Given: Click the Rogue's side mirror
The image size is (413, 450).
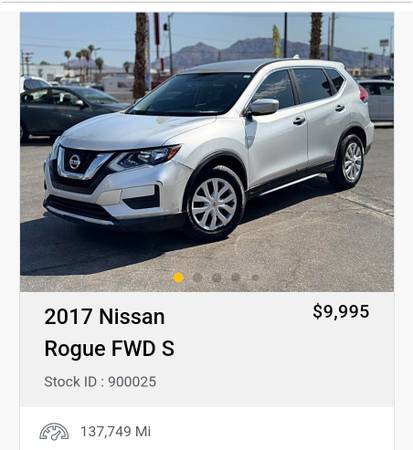Looking at the screenshot, I should pos(263,107).
